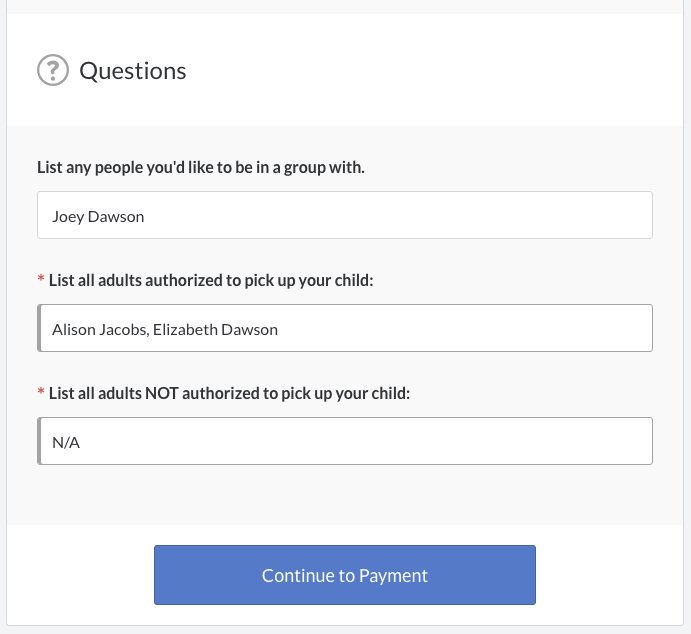Click the N/A text entry
The width and height of the screenshot is (691, 634).
tap(66, 442)
